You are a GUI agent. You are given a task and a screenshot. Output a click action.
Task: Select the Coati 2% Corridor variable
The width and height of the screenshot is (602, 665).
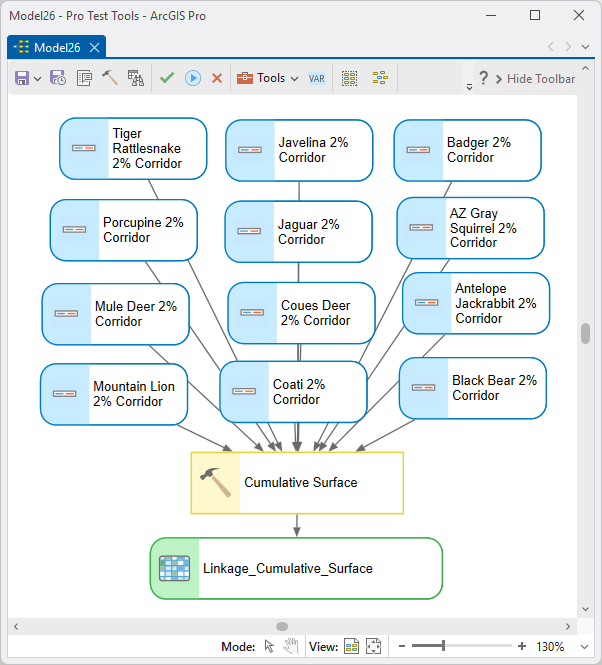(x=294, y=392)
